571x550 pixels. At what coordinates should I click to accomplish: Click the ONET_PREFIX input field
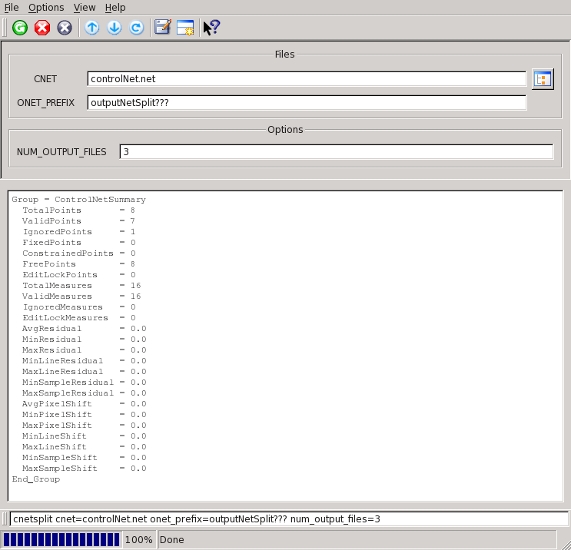click(x=307, y=103)
